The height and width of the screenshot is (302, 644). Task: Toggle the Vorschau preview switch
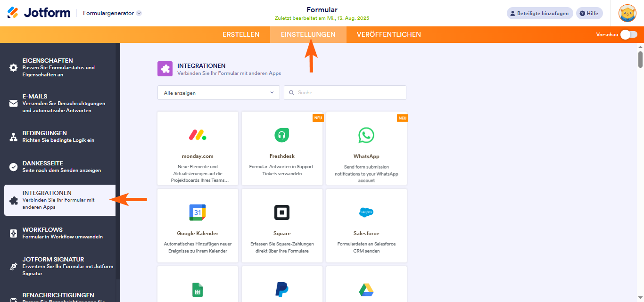[x=628, y=34]
